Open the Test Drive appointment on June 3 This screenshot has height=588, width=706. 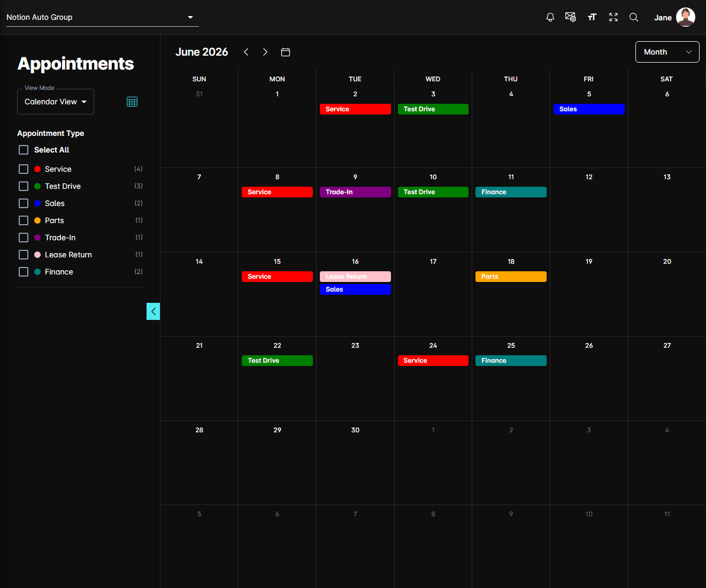click(x=433, y=109)
